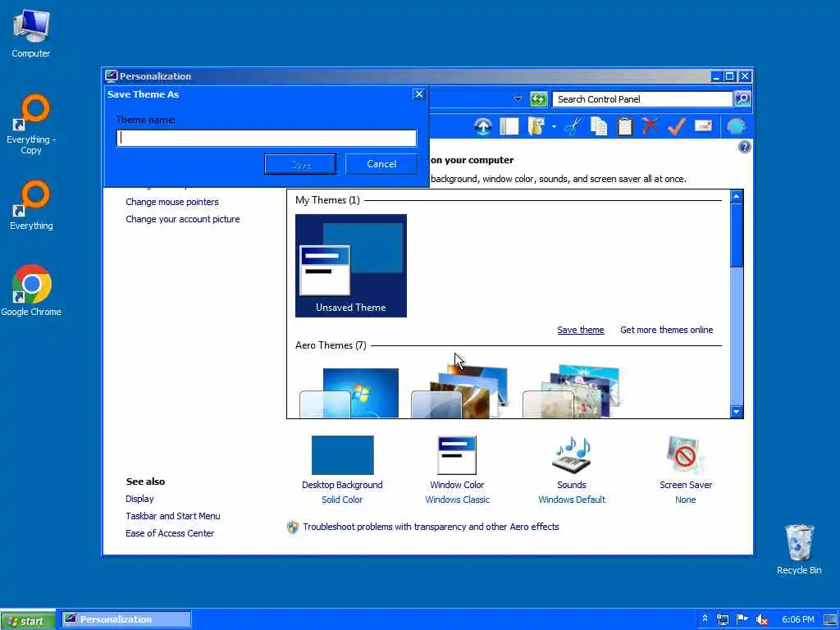Click the blank pane toolbar icon
Screen dimensions: 840x630
[x=509, y=127]
